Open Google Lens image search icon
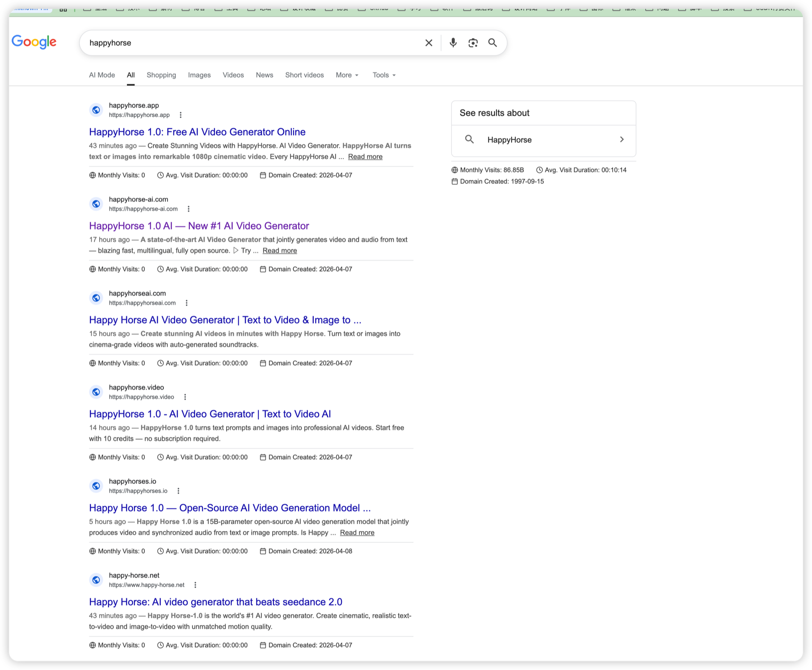Screen dimensions: 812x670 tap(473, 43)
